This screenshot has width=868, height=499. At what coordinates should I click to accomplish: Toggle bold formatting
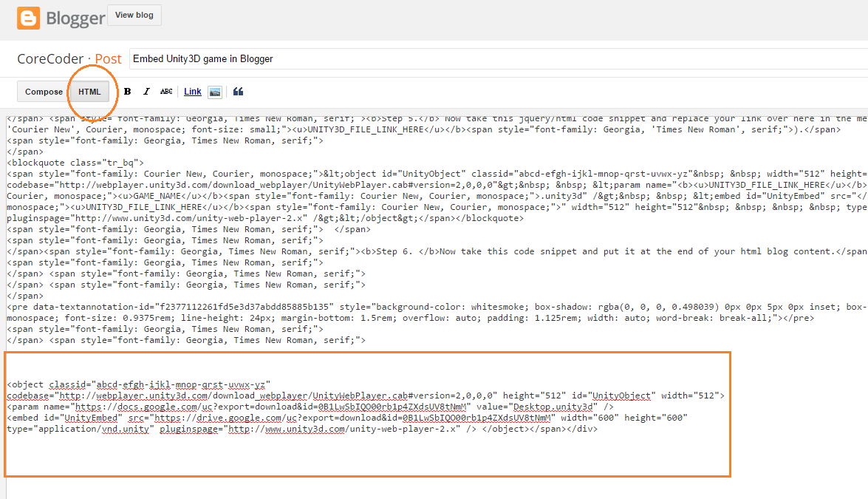click(127, 91)
